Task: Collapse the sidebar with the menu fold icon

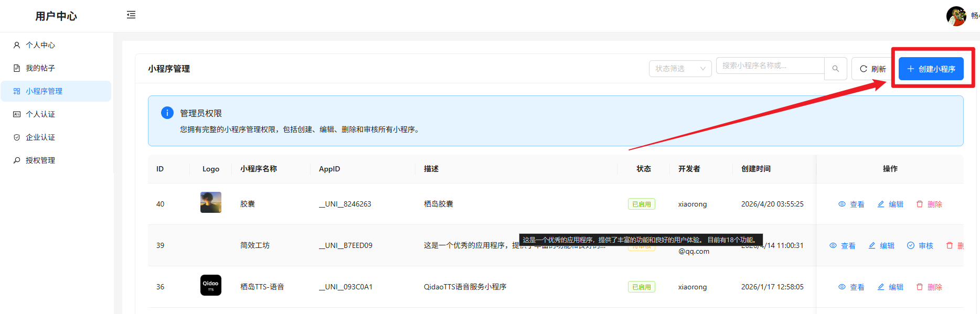Action: 131,15
